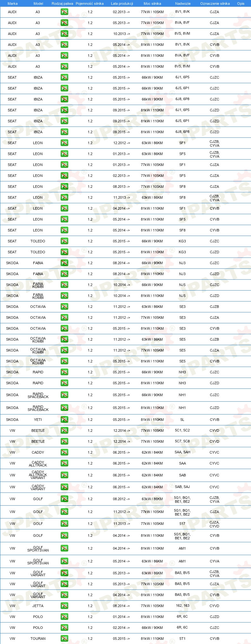Click the Oznaczenie silnika column header

point(215,4)
